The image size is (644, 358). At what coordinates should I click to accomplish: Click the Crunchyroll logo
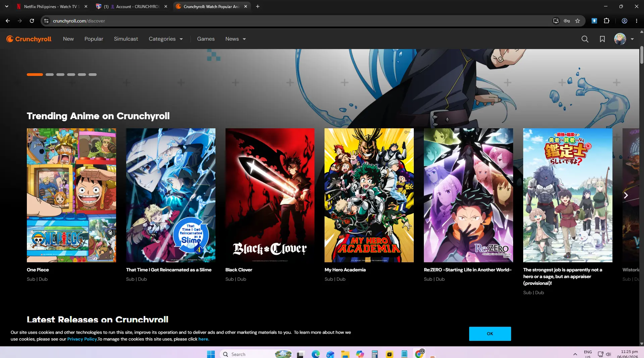click(29, 39)
